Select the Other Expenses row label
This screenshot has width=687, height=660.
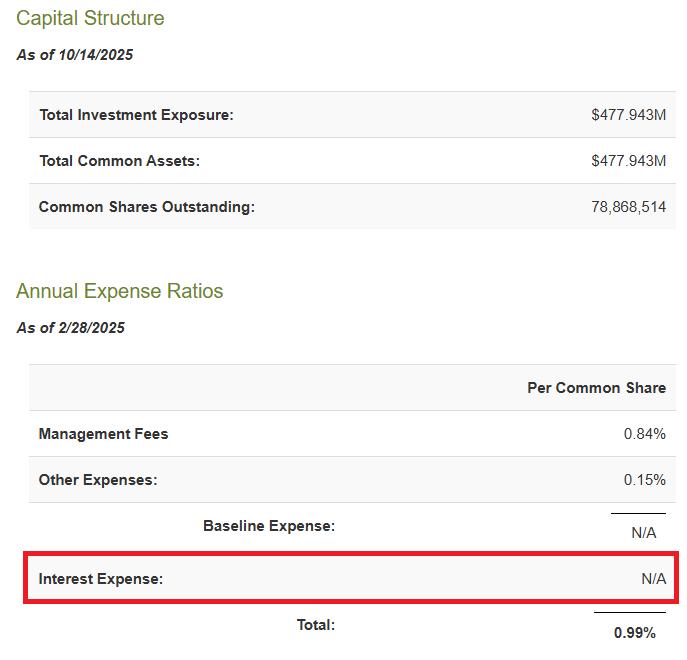[x=98, y=480]
